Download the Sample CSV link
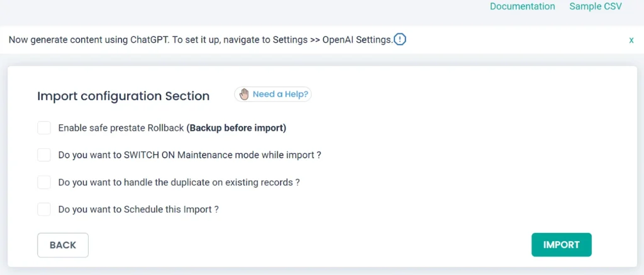The width and height of the screenshot is (644, 275). [x=596, y=6]
